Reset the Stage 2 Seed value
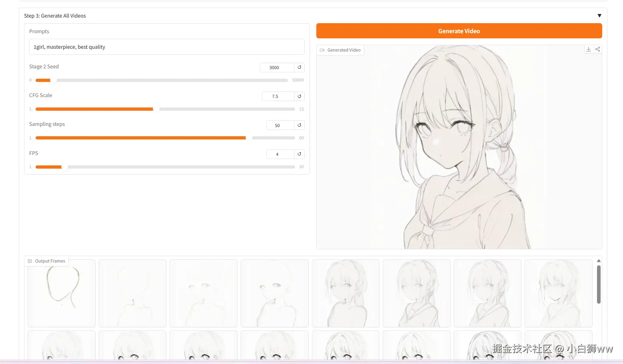The width and height of the screenshot is (623, 364). click(299, 68)
